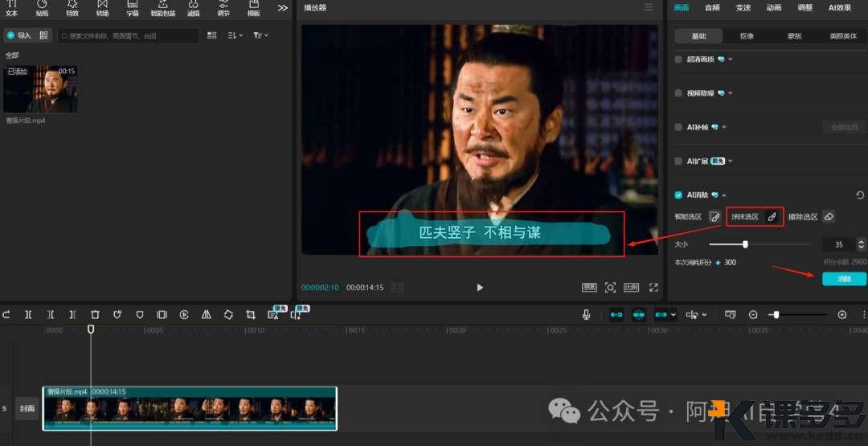Viewport: 868px width, 446px height.
Task: Uncheck the AI消除 checkbox
Action: point(678,195)
